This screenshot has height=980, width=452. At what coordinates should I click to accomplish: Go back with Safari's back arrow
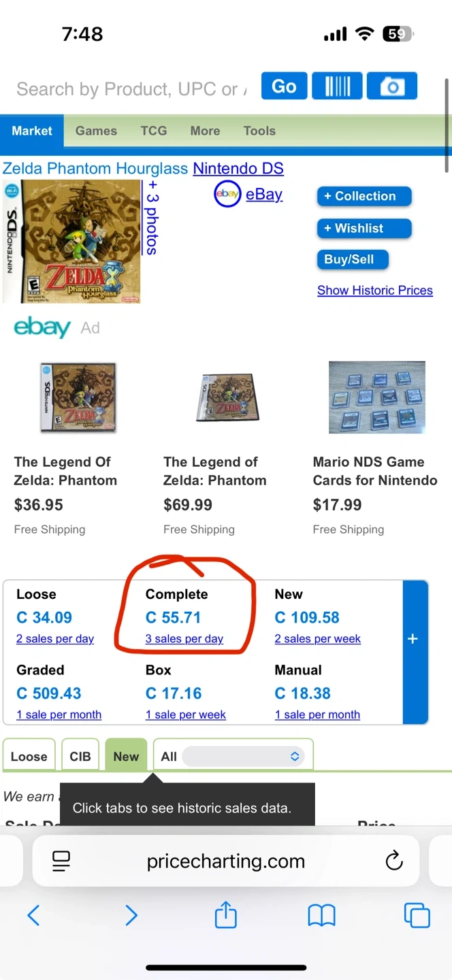33,915
